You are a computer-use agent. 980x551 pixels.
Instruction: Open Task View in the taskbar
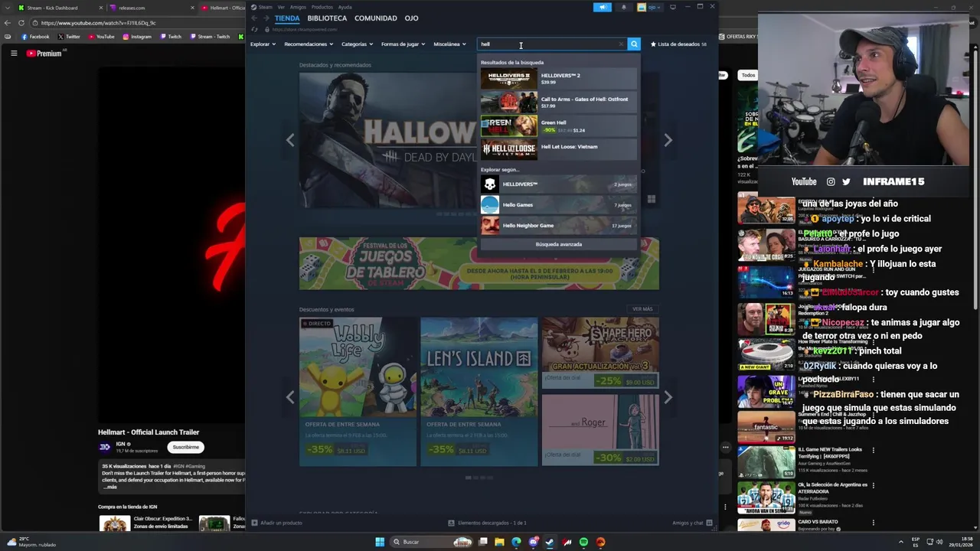[482, 542]
